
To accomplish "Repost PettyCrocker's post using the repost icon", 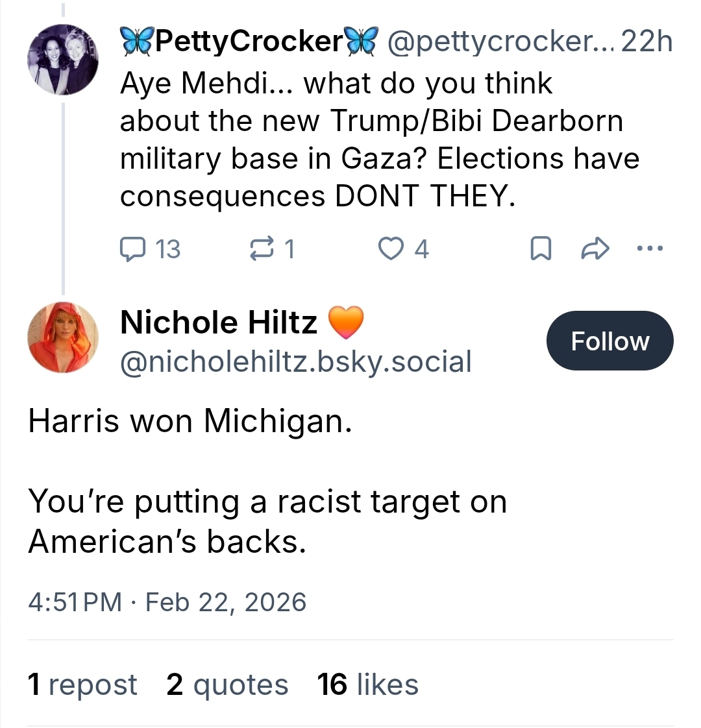I will pyautogui.click(x=262, y=249).
